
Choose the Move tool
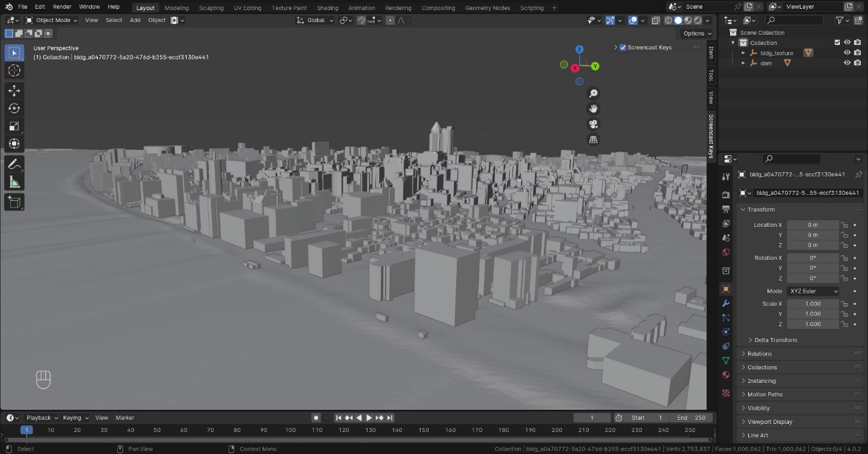tap(14, 90)
